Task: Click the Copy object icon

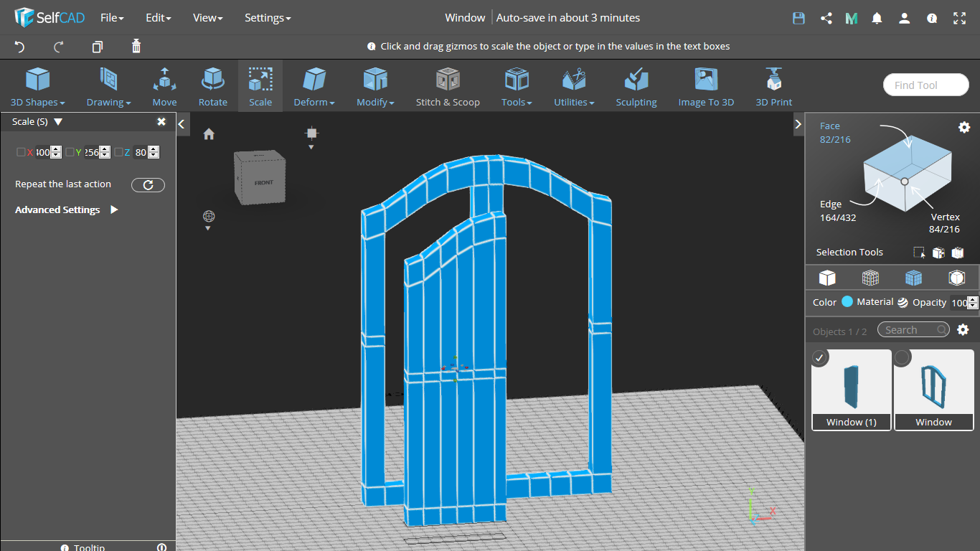Action: 98,47
